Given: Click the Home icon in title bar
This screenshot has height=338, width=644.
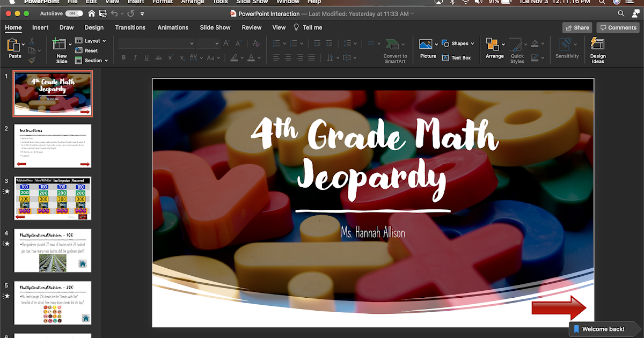Looking at the screenshot, I should pyautogui.click(x=92, y=13).
